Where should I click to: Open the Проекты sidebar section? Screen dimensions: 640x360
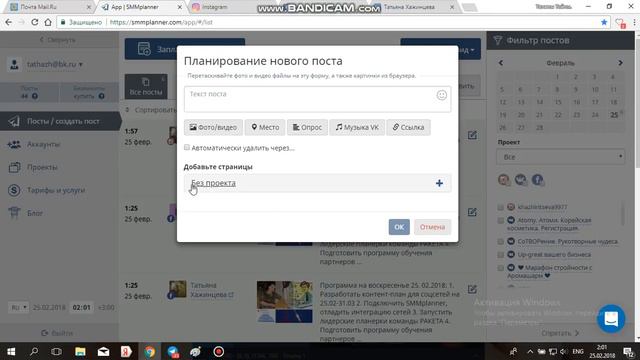[42, 167]
